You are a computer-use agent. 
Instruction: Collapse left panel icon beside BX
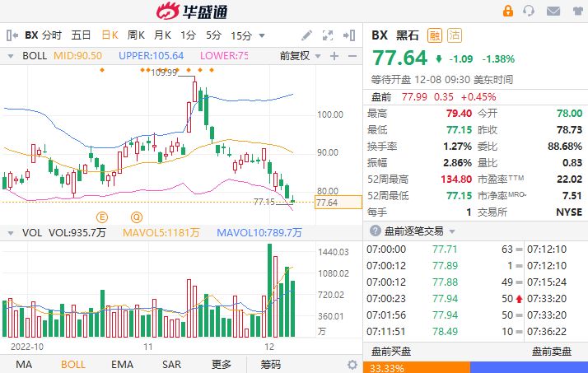[12, 35]
